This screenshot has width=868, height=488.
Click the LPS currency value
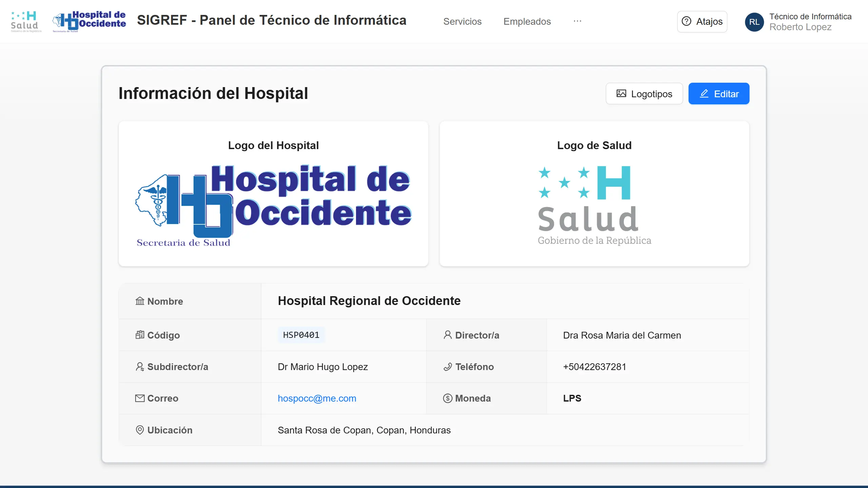(572, 398)
